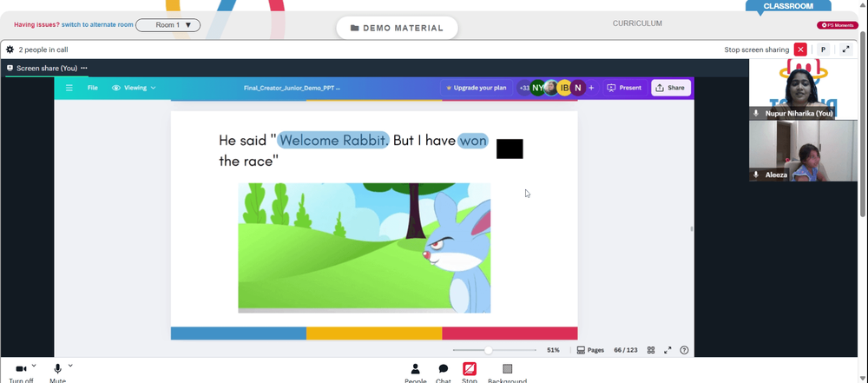Expand the call panel to fullscreen
868x383 pixels.
[x=845, y=50]
